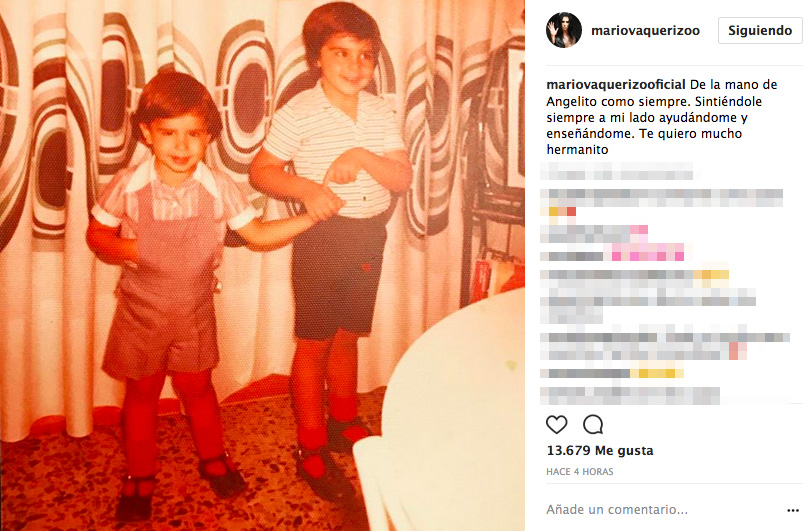Open the mariovaquerizoo profile avatar
This screenshot has height=531, width=812.
(564, 30)
